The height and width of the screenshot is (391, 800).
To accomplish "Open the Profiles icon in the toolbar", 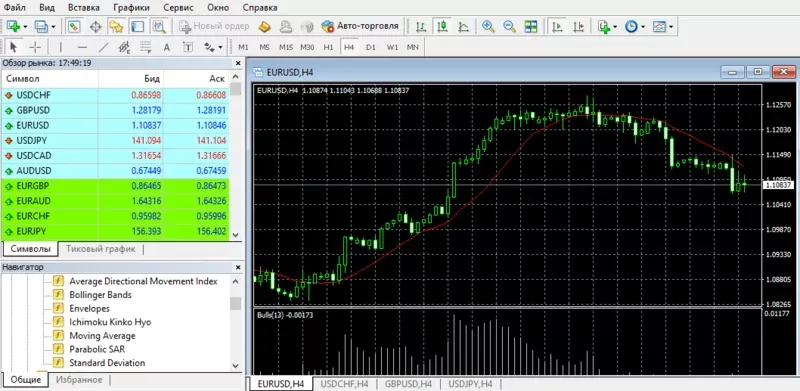I will tap(40, 26).
